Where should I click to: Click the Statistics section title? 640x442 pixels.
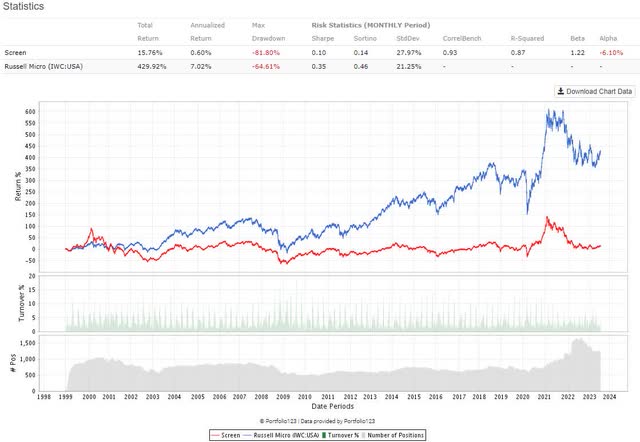click(x=23, y=7)
